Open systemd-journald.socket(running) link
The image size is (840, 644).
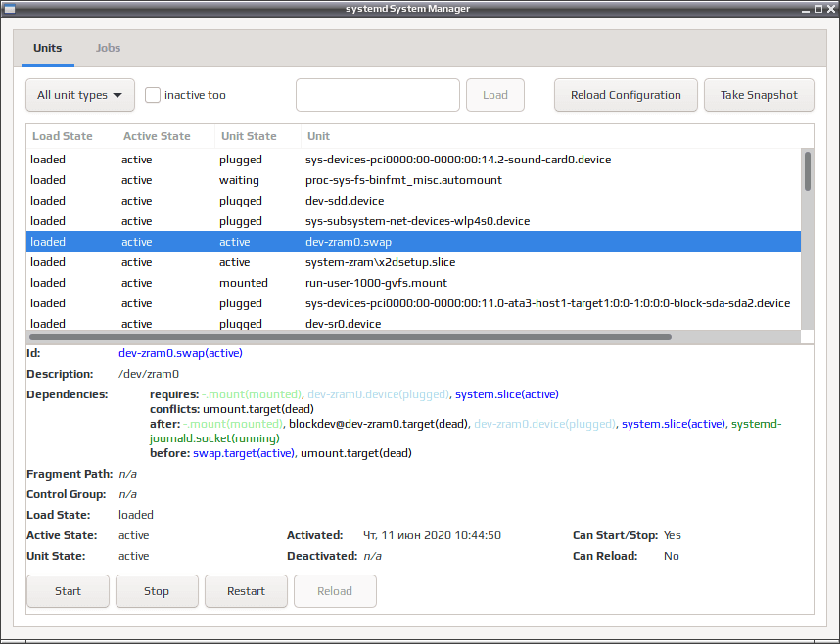tap(214, 438)
